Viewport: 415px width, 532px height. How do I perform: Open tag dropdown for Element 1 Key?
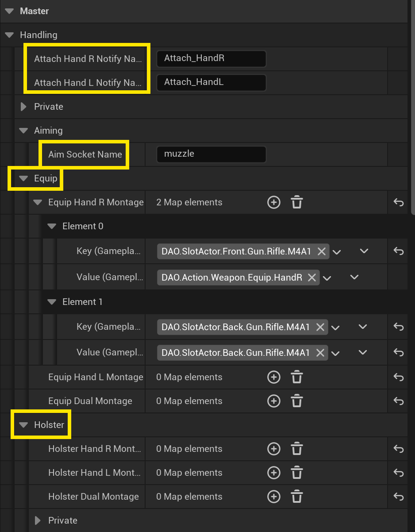coord(336,328)
